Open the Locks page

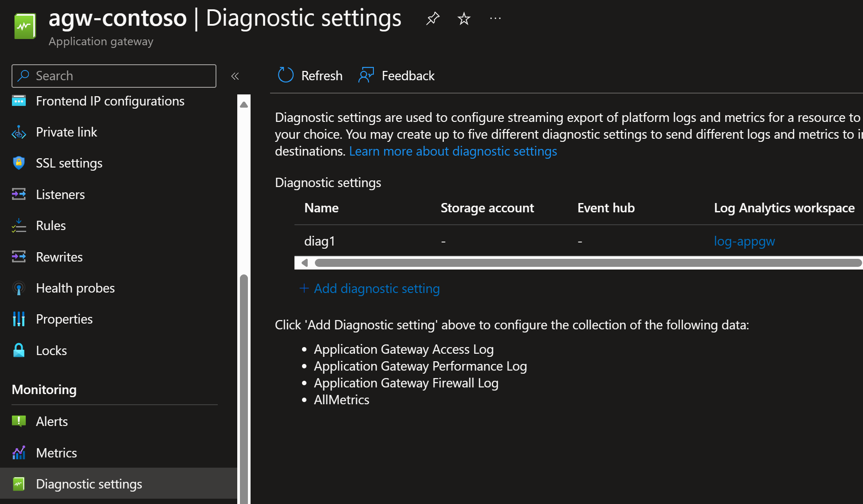click(51, 351)
